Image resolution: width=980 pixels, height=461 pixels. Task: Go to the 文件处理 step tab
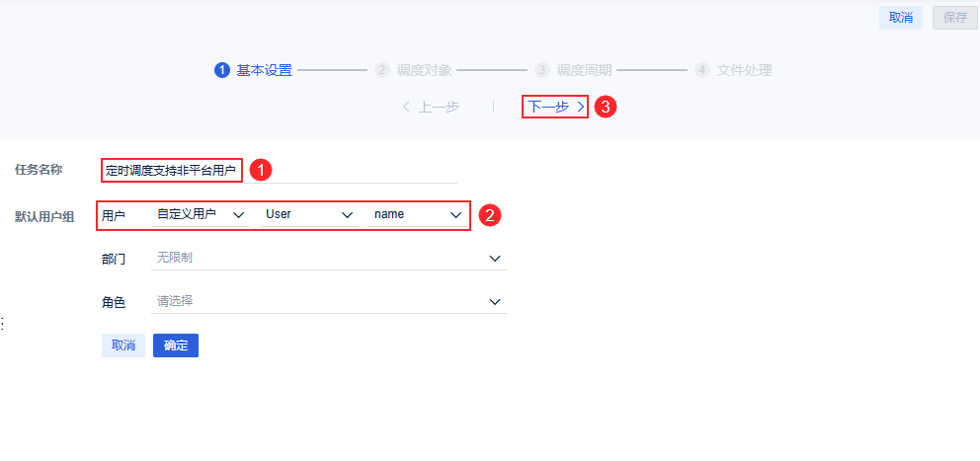744,70
